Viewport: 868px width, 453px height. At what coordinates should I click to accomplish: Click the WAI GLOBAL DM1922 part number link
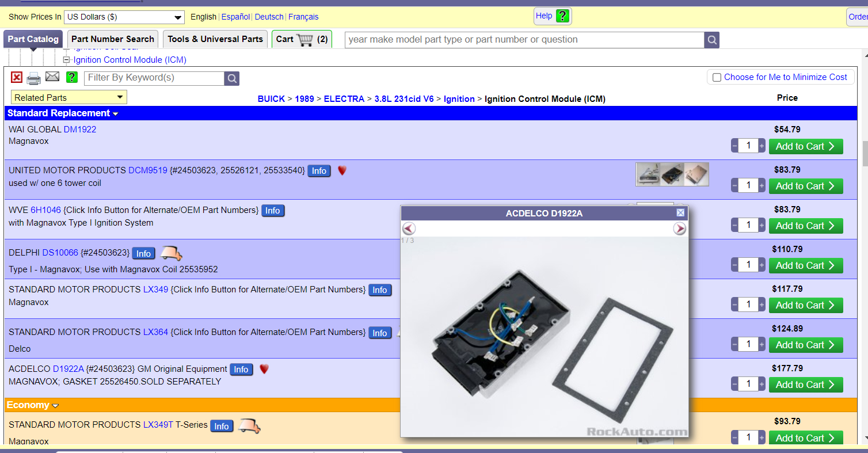tap(80, 130)
